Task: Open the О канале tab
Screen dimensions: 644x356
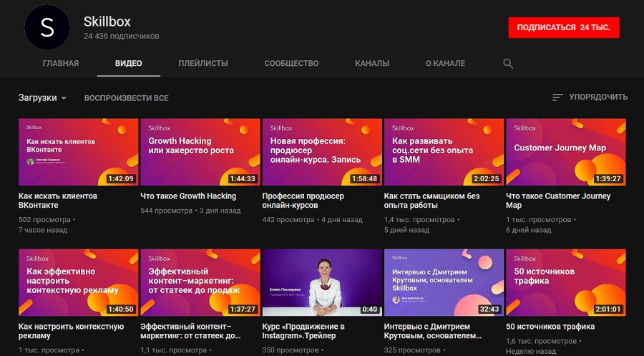Action: click(445, 63)
